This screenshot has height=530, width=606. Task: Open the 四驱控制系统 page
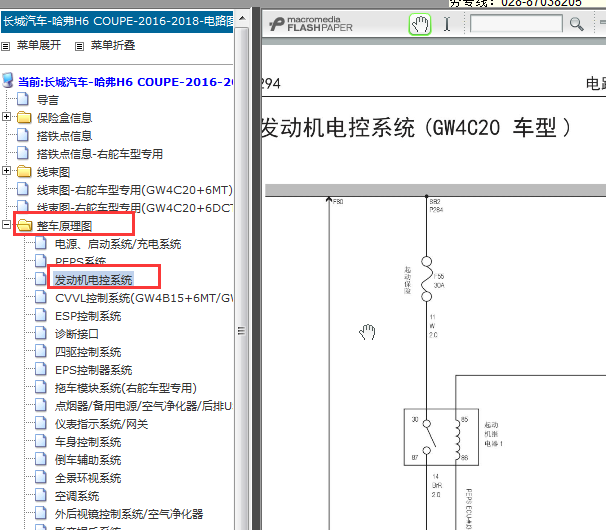click(88, 352)
